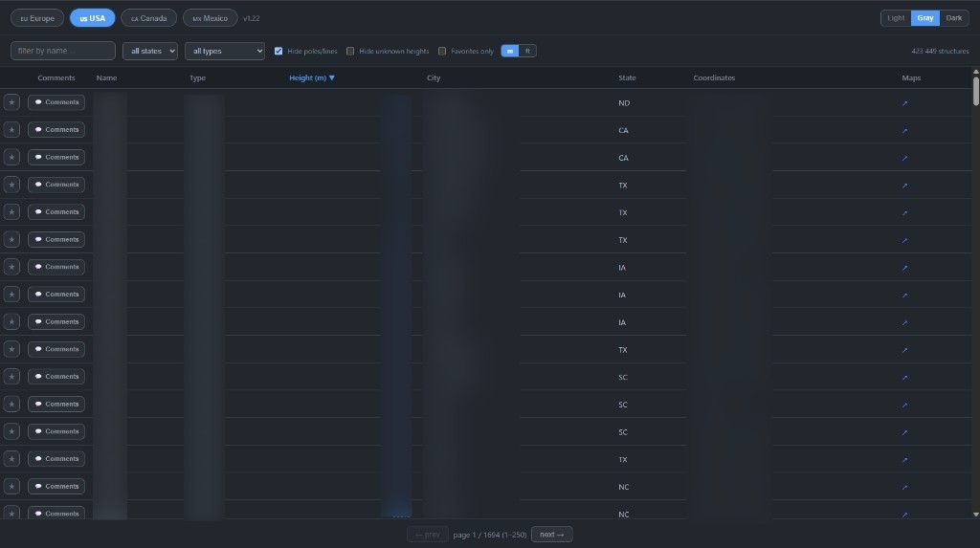Sort by the Type column header
The width and height of the screenshot is (980, 548).
(197, 78)
